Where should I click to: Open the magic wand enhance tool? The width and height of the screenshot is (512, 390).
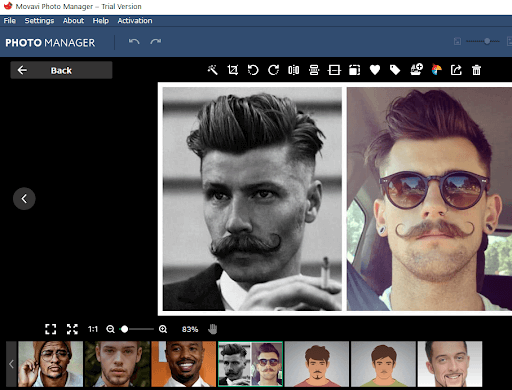click(212, 70)
